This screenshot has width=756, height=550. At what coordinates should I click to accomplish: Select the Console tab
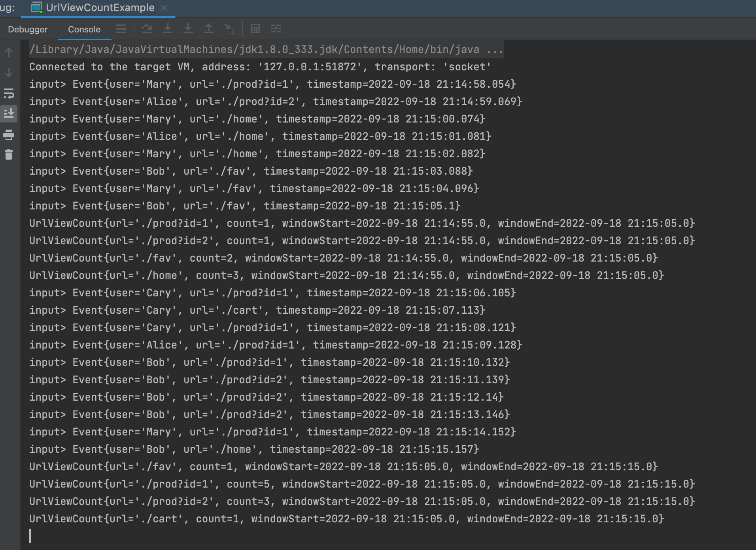tap(84, 30)
